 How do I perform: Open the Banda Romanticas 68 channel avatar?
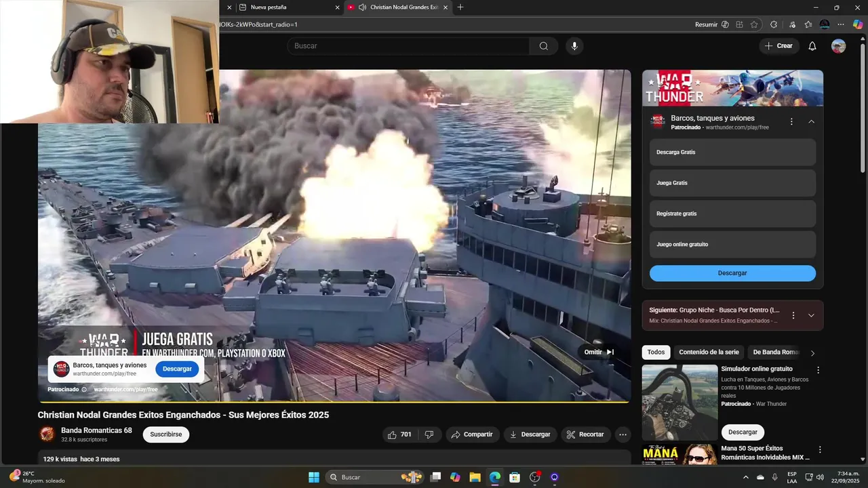47,434
